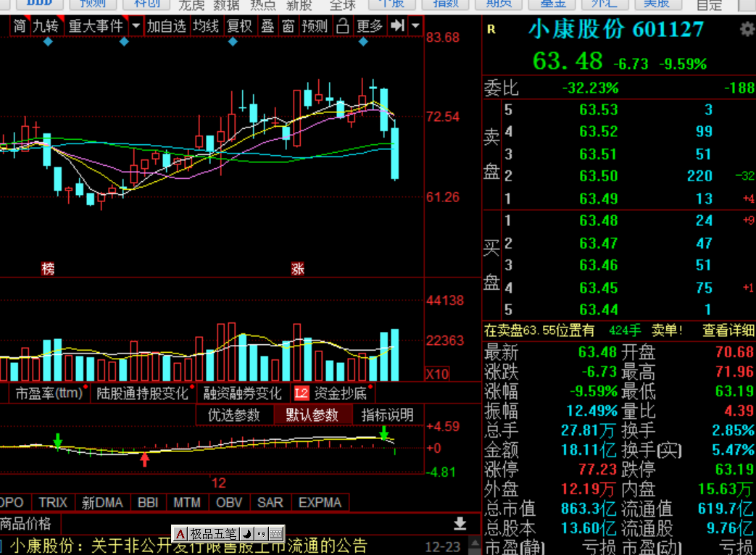Click the blue diamond event marker under 更多
The image size is (756, 555).
pyautogui.click(x=364, y=42)
